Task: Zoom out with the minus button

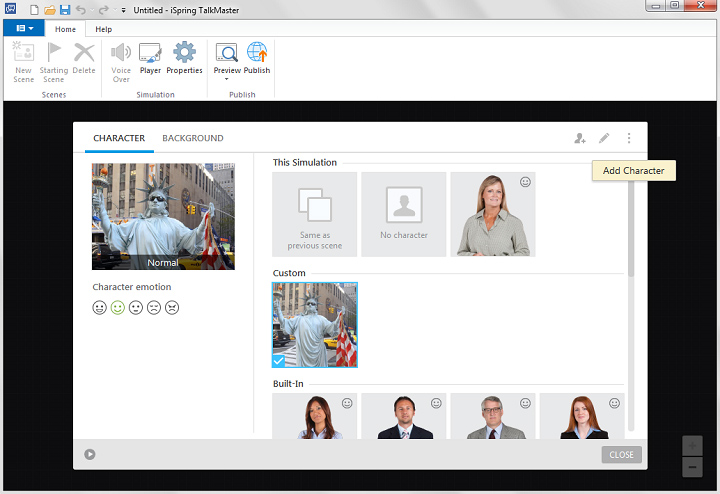Action: pyautogui.click(x=692, y=467)
